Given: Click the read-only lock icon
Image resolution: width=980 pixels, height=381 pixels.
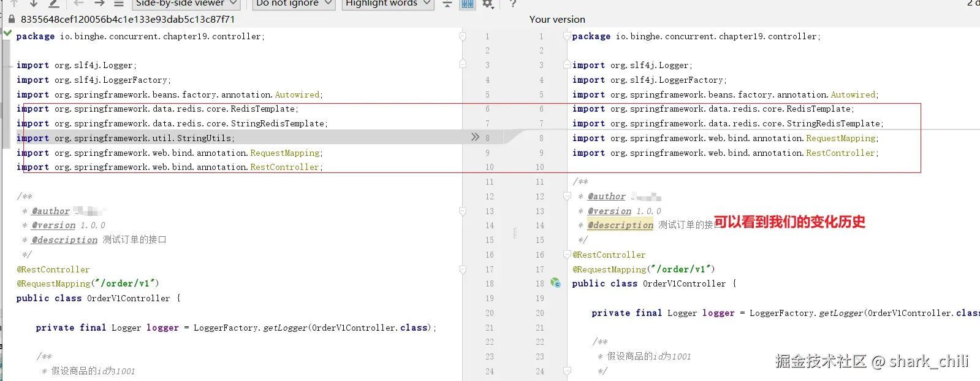Looking at the screenshot, I should pos(11,20).
